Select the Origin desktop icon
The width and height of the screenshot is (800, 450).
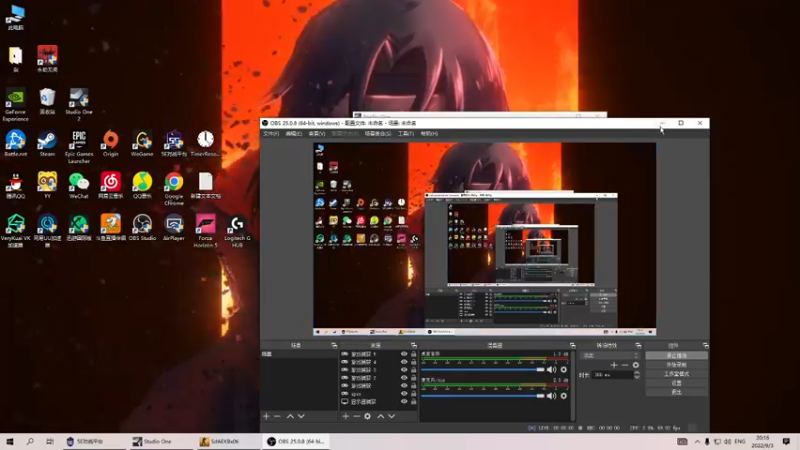(x=110, y=143)
